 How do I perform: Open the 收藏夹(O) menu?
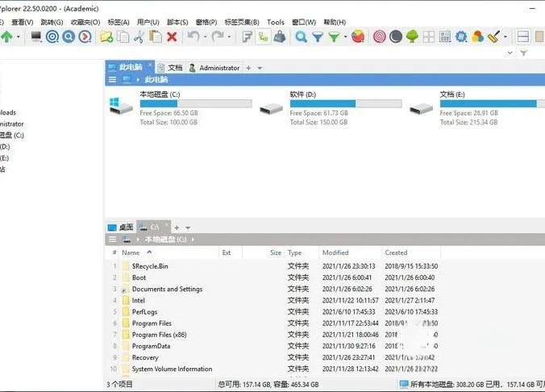pyautogui.click(x=85, y=23)
